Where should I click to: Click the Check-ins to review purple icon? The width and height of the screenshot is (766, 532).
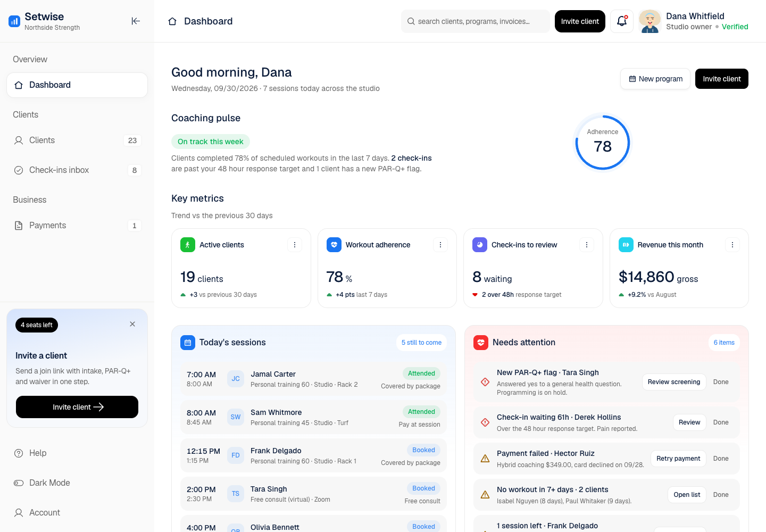480,245
